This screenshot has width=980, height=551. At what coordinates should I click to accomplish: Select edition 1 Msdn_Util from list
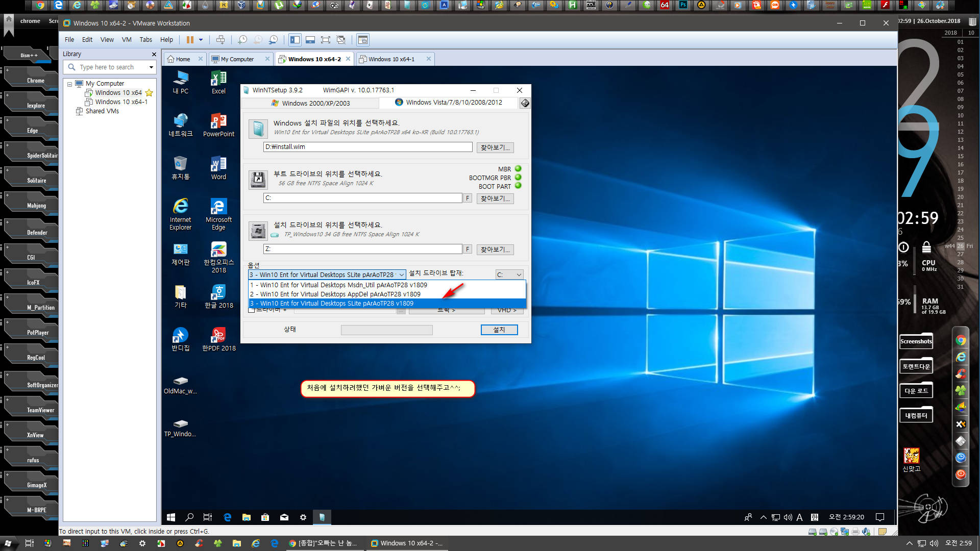pyautogui.click(x=387, y=285)
